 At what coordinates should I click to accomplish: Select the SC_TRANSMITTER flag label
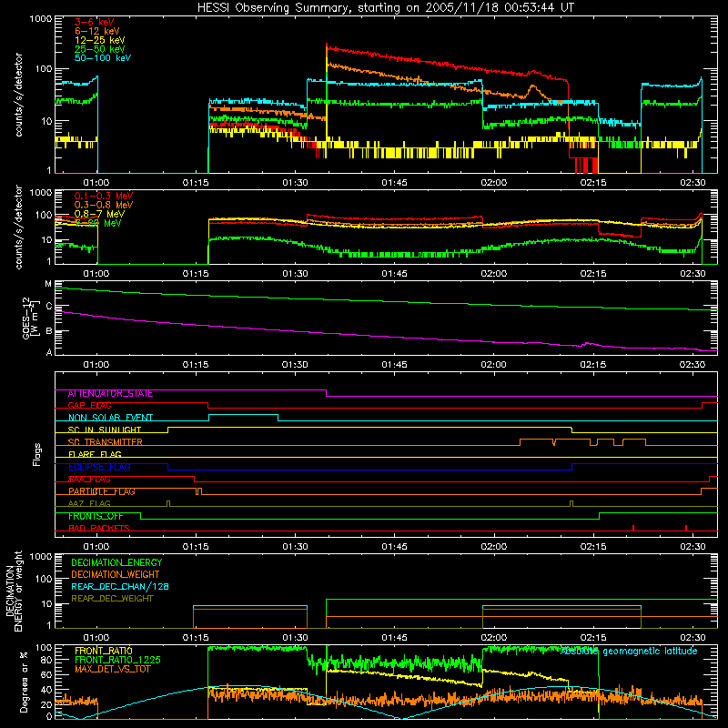(x=106, y=442)
